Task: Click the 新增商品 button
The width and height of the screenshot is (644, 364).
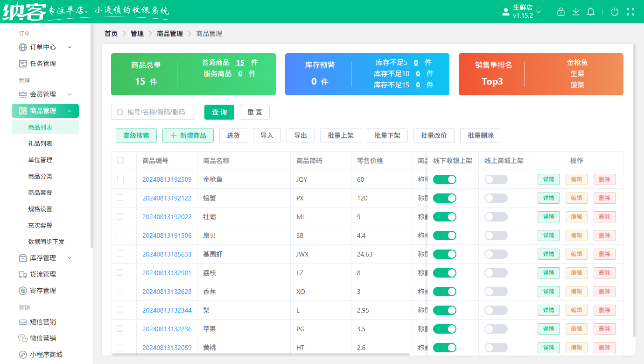Action: [x=188, y=136]
